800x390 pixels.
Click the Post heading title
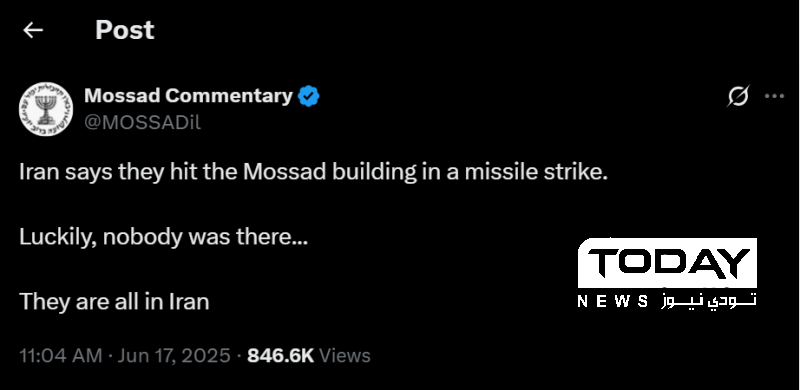pos(124,30)
